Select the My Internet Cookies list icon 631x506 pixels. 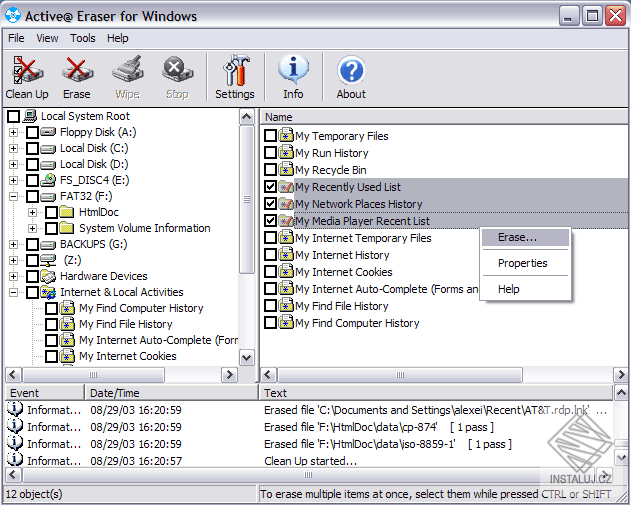[286, 271]
